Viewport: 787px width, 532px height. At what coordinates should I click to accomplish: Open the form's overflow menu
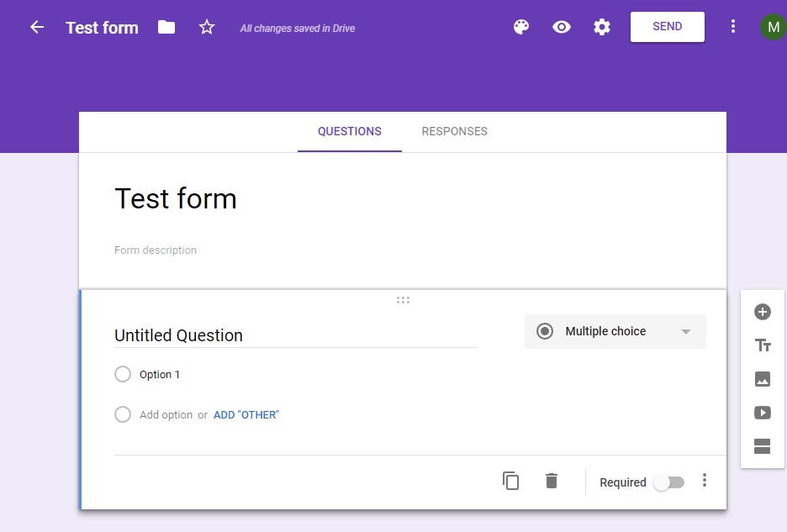pos(733,26)
